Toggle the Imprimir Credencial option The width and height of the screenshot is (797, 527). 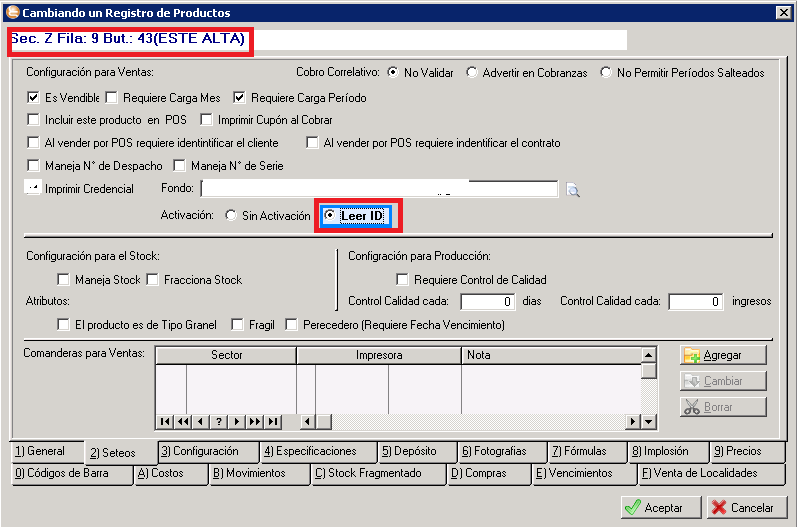(x=33, y=188)
